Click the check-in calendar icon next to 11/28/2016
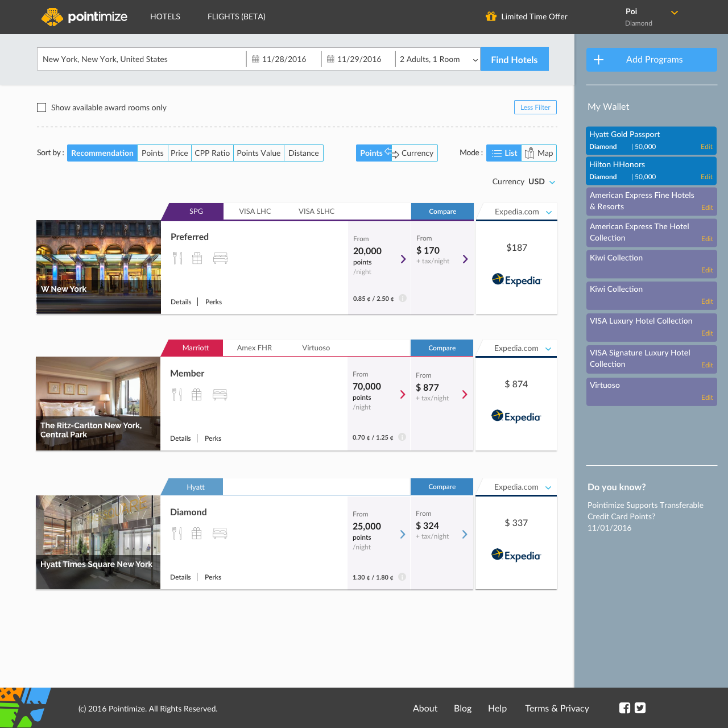Screen dimensions: 728x728 (255, 59)
